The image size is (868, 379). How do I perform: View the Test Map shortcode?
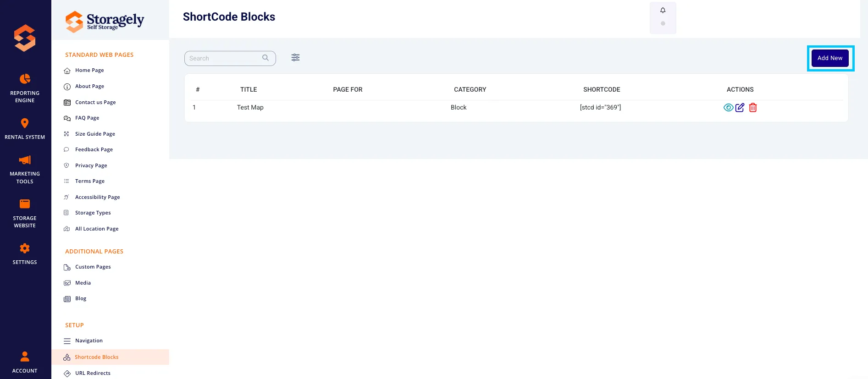(x=728, y=108)
